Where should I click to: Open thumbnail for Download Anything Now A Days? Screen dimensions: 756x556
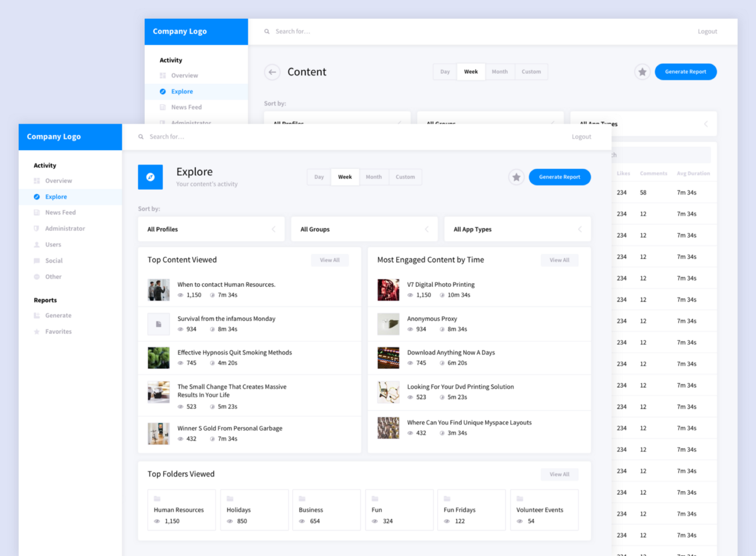(389, 358)
